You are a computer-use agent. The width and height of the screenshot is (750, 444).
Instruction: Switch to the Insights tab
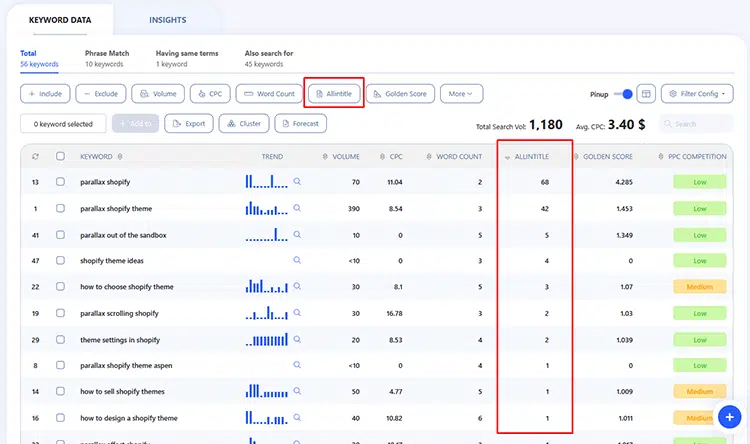click(x=167, y=20)
